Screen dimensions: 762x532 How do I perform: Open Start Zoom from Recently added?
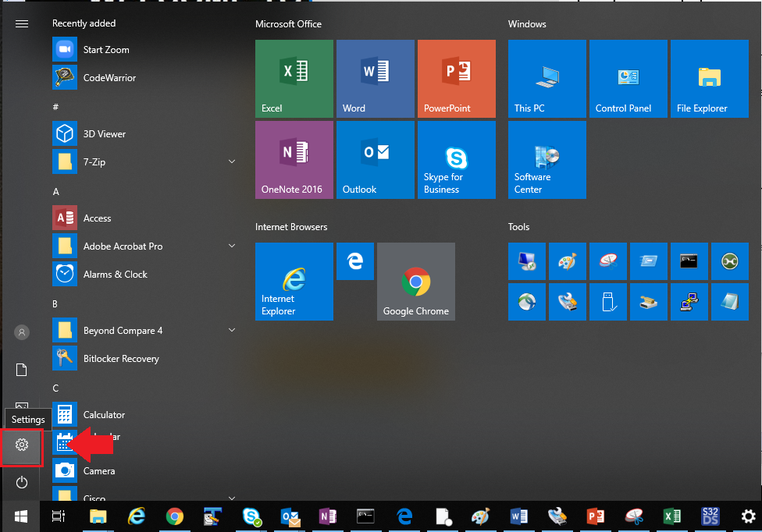click(144, 49)
